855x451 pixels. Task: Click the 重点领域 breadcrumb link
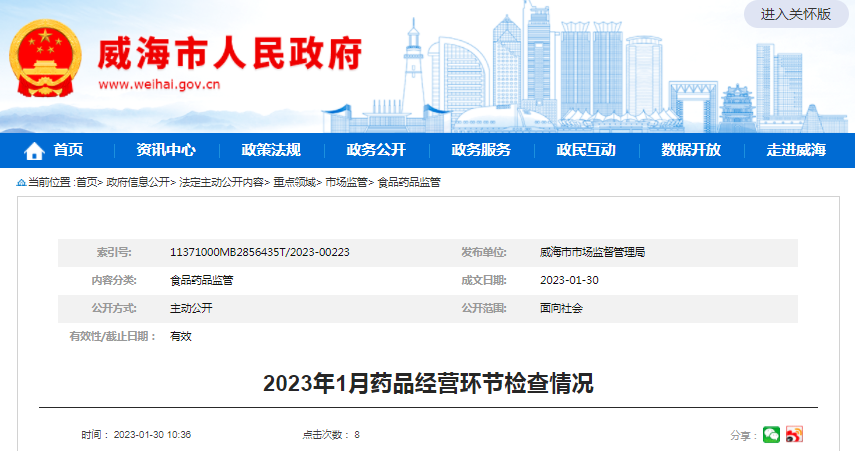point(294,183)
